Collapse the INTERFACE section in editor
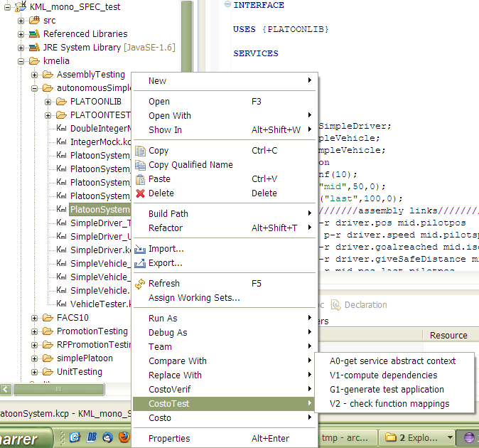479x448 pixels. 227,5
